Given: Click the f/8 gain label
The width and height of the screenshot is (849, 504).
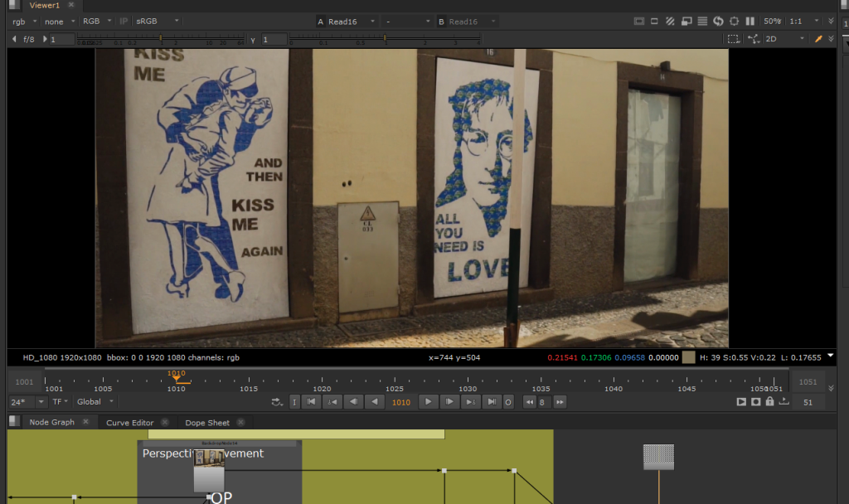Looking at the screenshot, I should (29, 39).
